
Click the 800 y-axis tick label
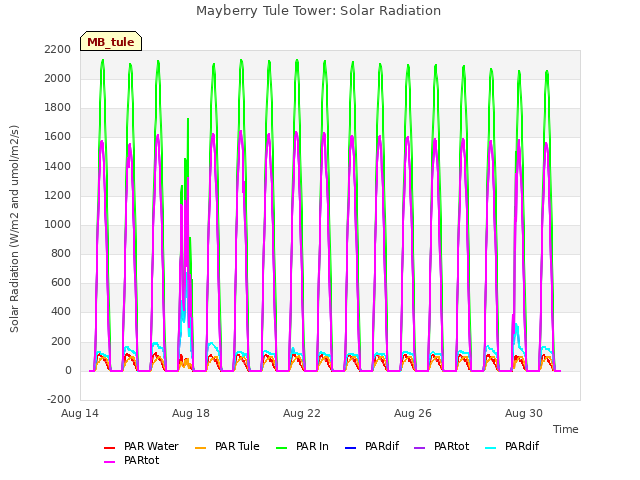[x=61, y=253]
